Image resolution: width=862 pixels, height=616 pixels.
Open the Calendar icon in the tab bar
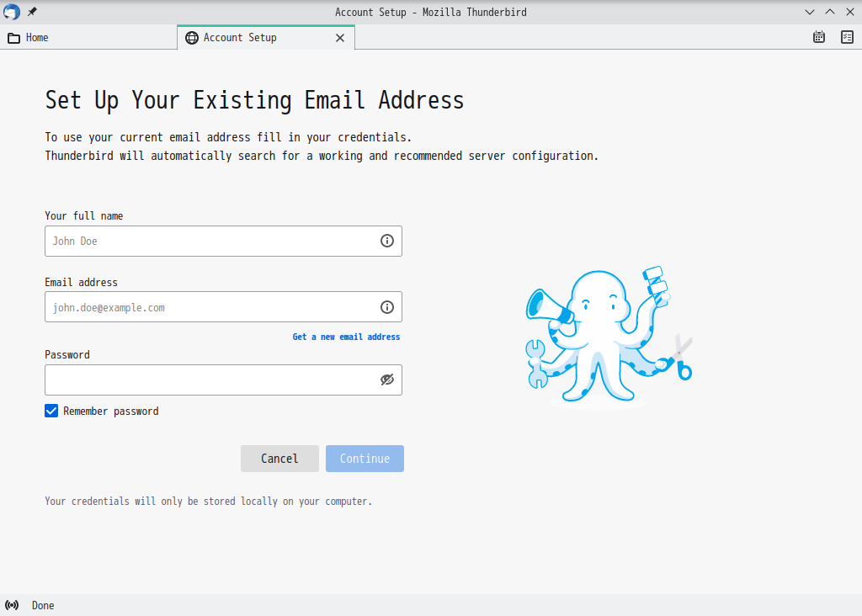(x=818, y=37)
